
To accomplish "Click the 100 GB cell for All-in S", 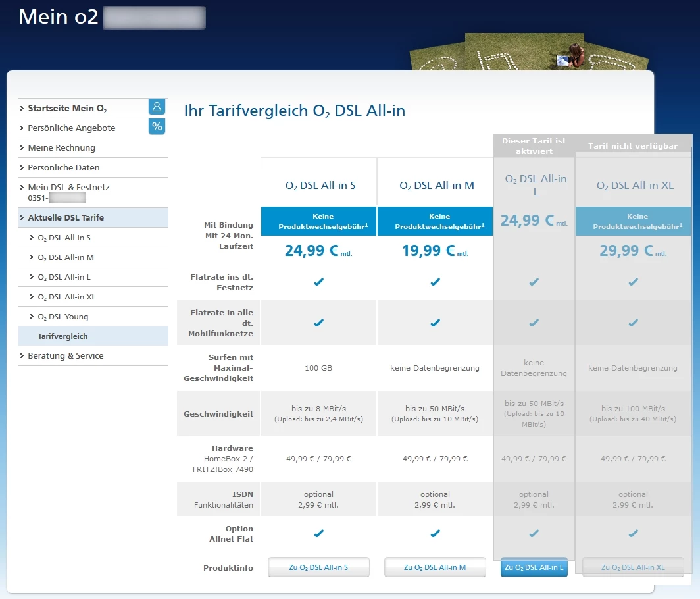I will tap(318, 368).
